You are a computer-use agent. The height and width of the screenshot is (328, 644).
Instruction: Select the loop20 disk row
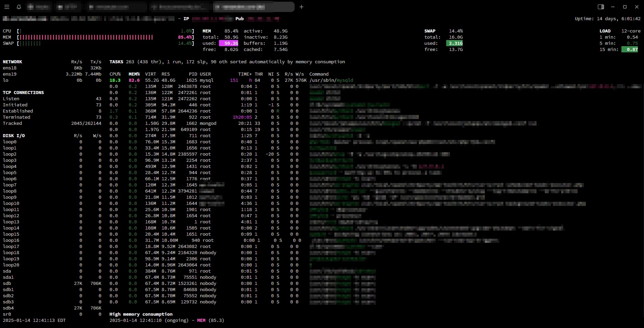tap(52, 265)
